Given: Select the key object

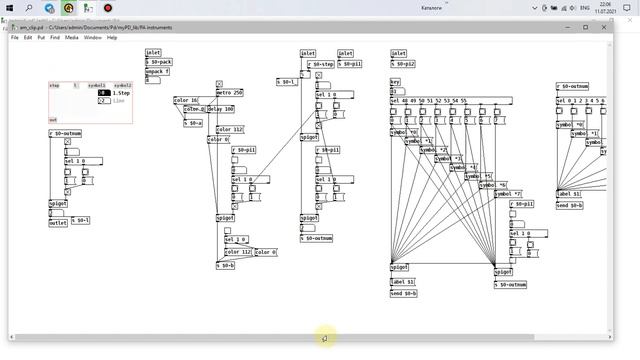Looking at the screenshot, I should tap(395, 82).
